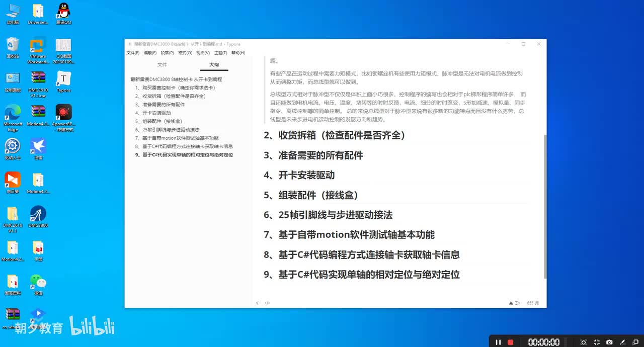The height and width of the screenshot is (347, 644).
Task: Select outline item 1、购买雷赛控制卡
Action: coord(175,88)
